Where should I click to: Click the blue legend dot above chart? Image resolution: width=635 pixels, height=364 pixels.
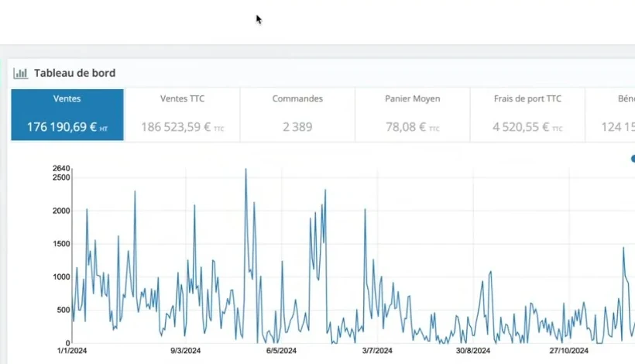(x=633, y=159)
